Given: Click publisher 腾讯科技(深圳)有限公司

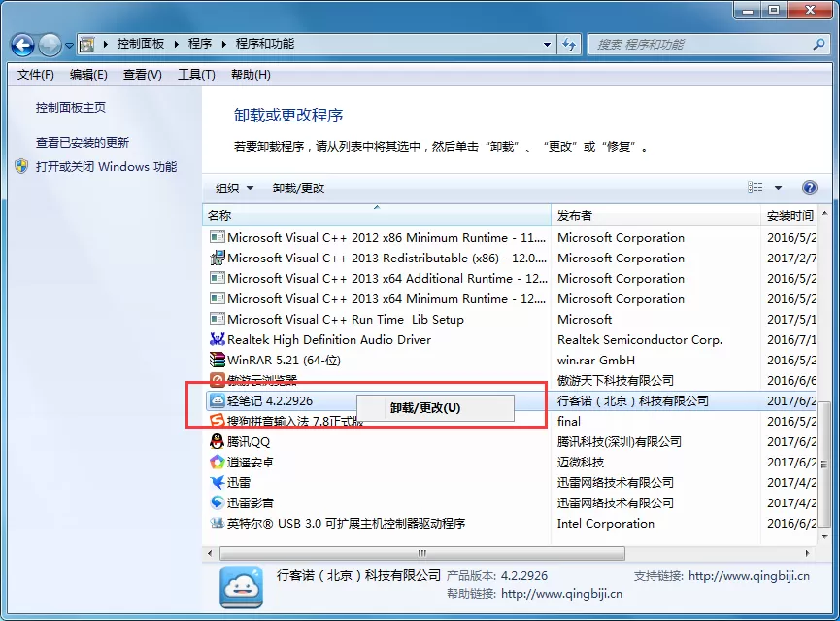Looking at the screenshot, I should point(619,442).
